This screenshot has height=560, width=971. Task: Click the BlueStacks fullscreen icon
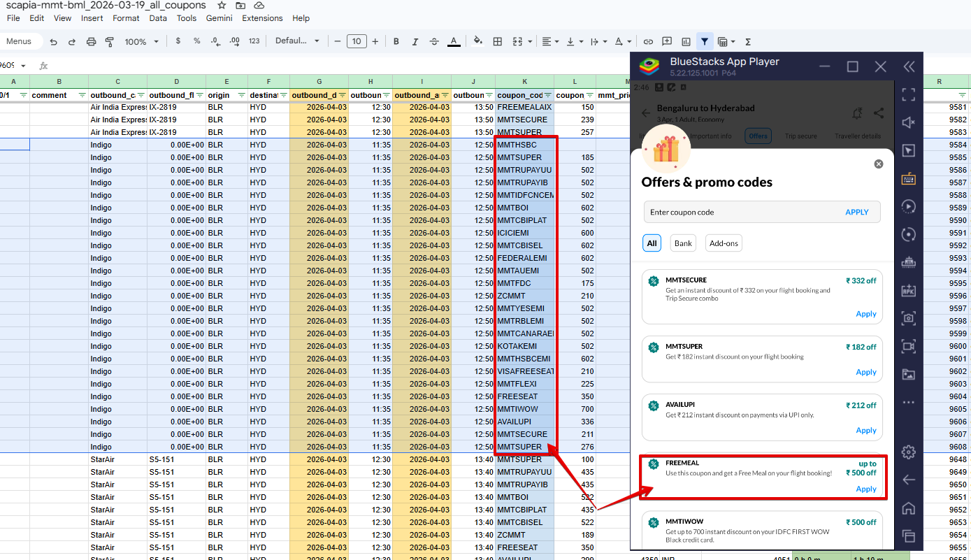908,94
